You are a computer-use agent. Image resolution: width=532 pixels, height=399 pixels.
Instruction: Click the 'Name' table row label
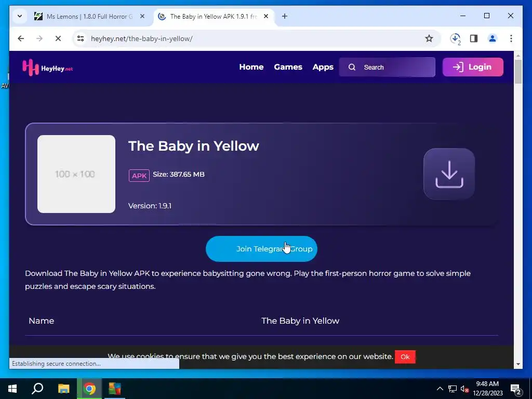click(x=42, y=321)
